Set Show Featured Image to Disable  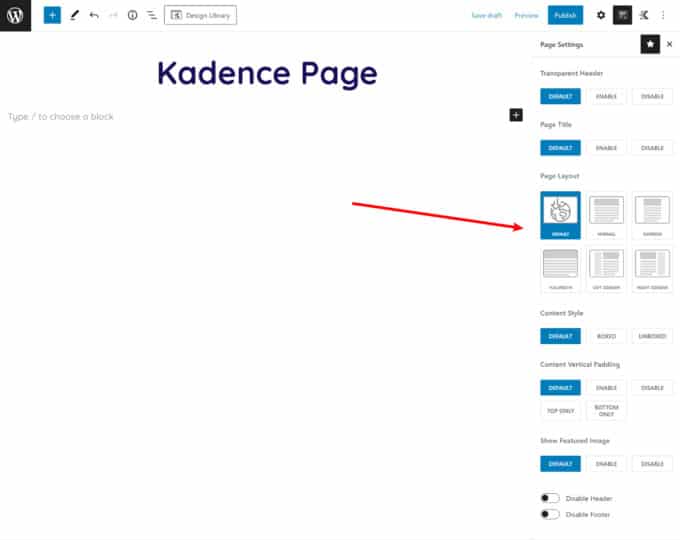click(x=652, y=464)
